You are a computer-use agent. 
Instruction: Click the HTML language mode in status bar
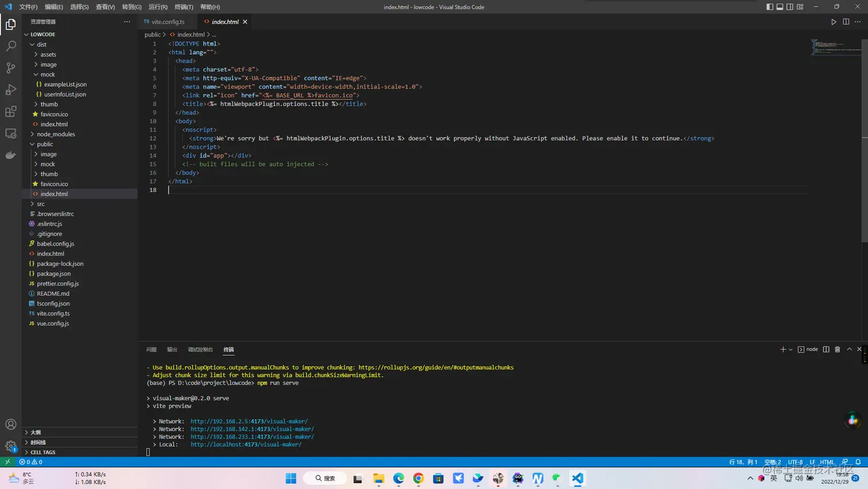[827, 462]
